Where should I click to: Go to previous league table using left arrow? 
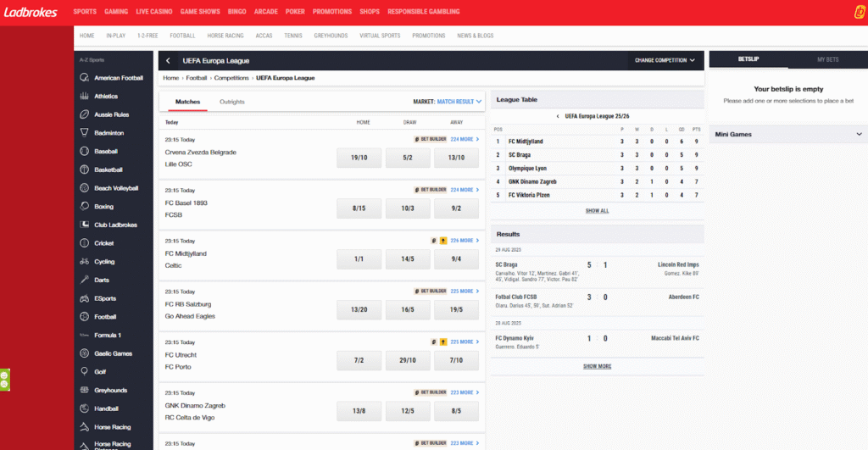[x=557, y=116]
